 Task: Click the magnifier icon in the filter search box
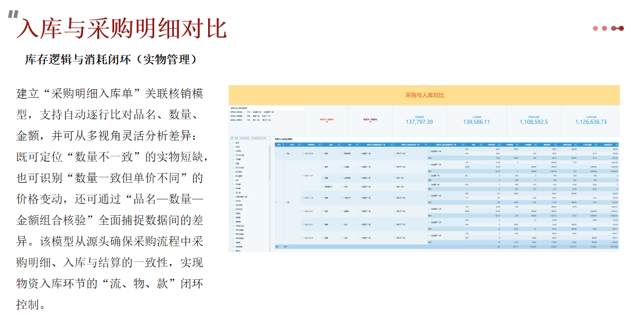[232, 138]
